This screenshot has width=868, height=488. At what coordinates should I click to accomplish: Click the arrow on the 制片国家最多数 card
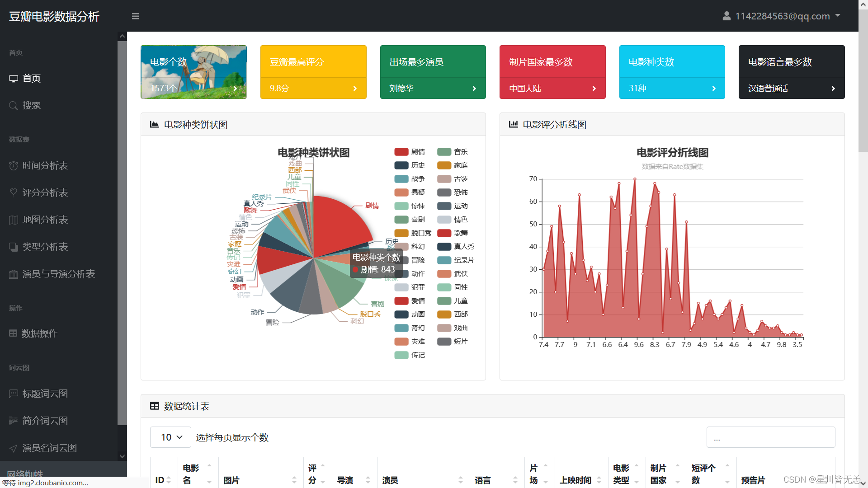(x=594, y=89)
